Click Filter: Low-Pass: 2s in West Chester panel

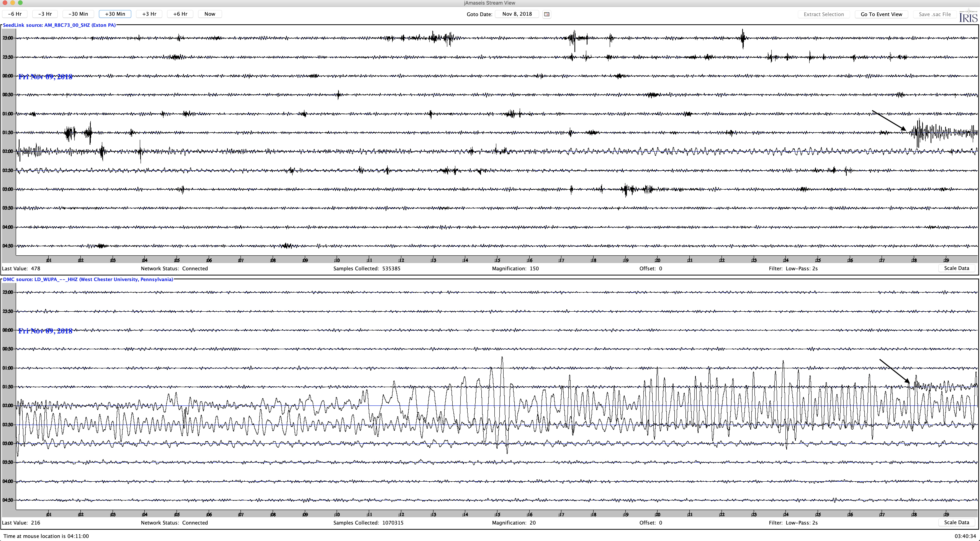point(793,523)
